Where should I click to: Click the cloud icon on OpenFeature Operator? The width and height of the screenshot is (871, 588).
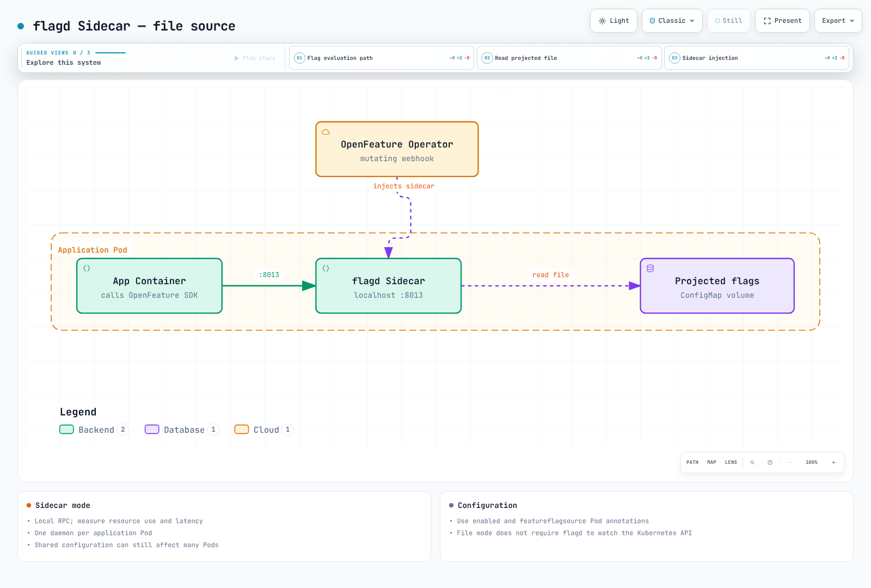click(x=326, y=132)
